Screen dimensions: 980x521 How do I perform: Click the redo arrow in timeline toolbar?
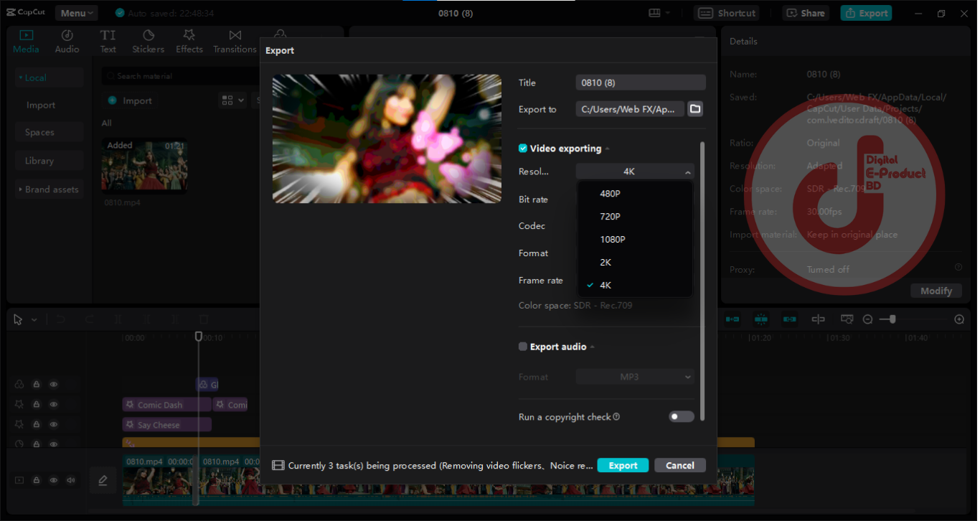[x=90, y=319]
